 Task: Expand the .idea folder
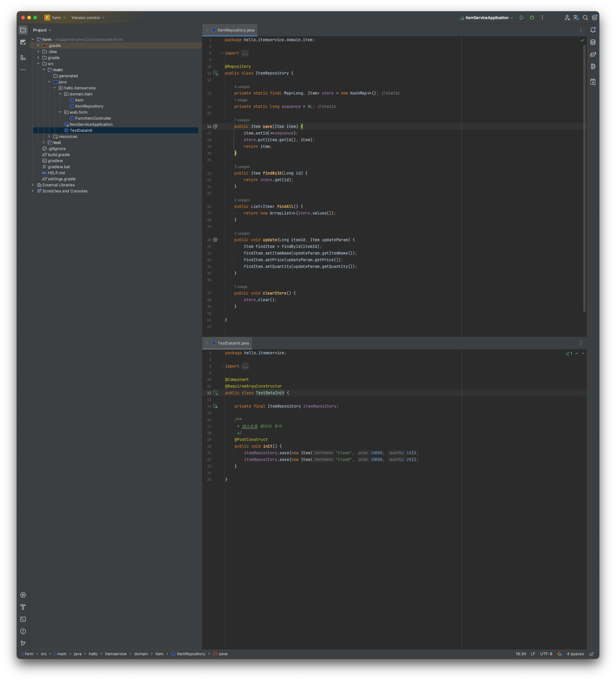tap(38, 52)
